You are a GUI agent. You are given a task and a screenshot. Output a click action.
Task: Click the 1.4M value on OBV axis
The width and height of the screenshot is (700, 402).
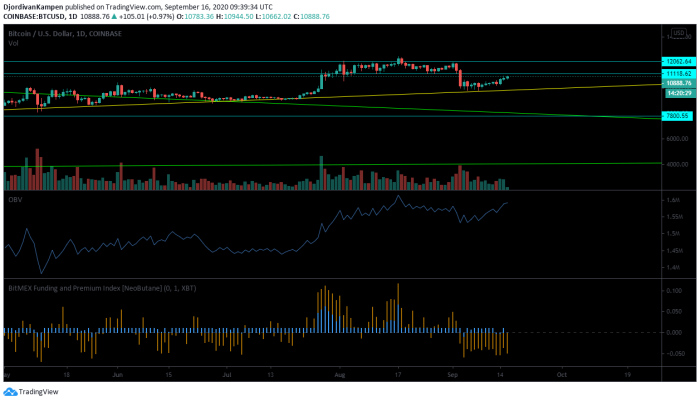pos(673,268)
